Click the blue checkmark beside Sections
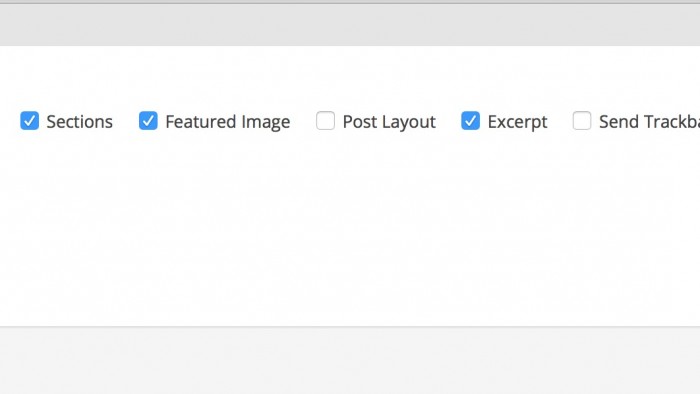Image resolution: width=700 pixels, height=394 pixels. tap(29, 121)
